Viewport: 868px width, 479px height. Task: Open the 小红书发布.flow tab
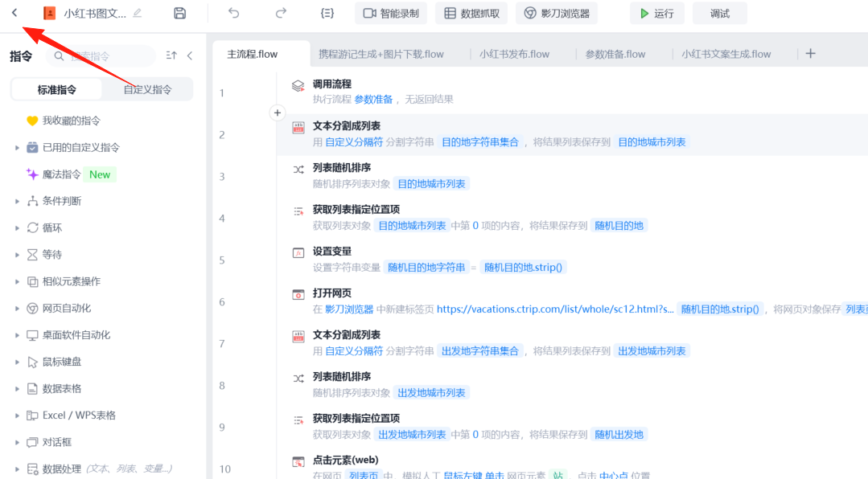pyautogui.click(x=514, y=54)
